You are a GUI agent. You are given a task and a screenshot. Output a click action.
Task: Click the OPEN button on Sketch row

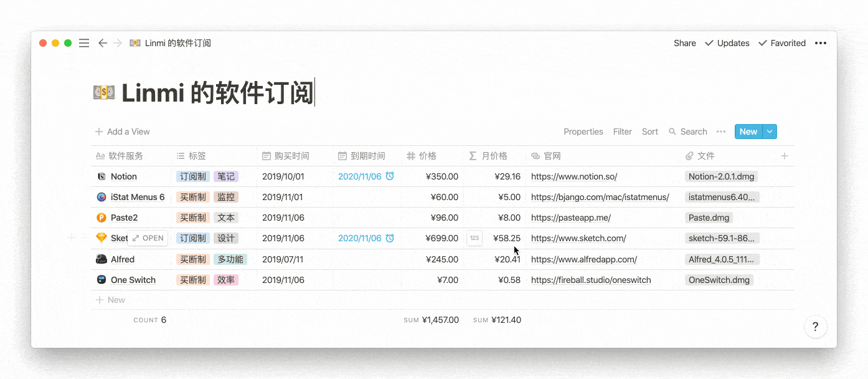[148, 238]
